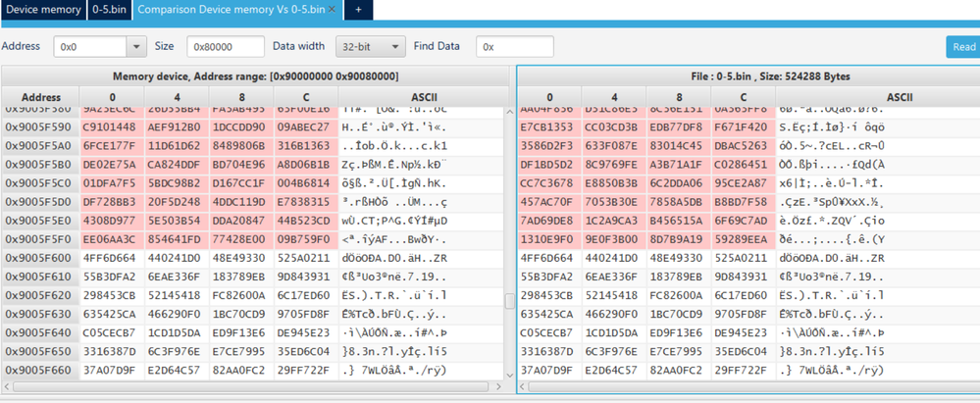Select memory device column header 0
This screenshot has width=980, height=403.
(112, 97)
